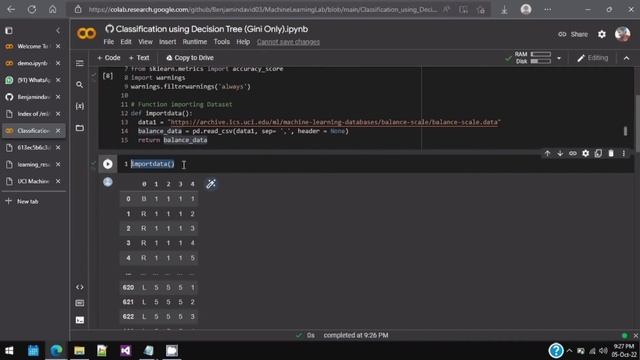Viewport: 640px width, 360px height.
Task: Open a New tab
Action: point(22,201)
